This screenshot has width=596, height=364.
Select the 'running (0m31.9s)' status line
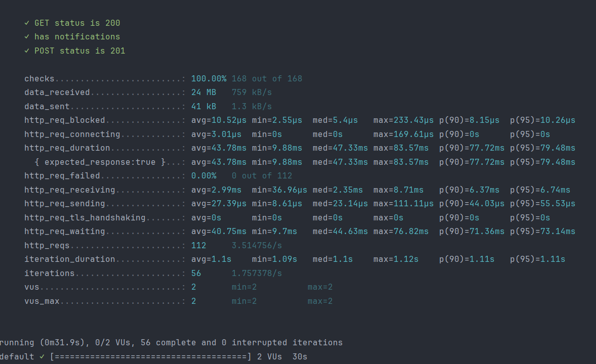tap(171, 343)
